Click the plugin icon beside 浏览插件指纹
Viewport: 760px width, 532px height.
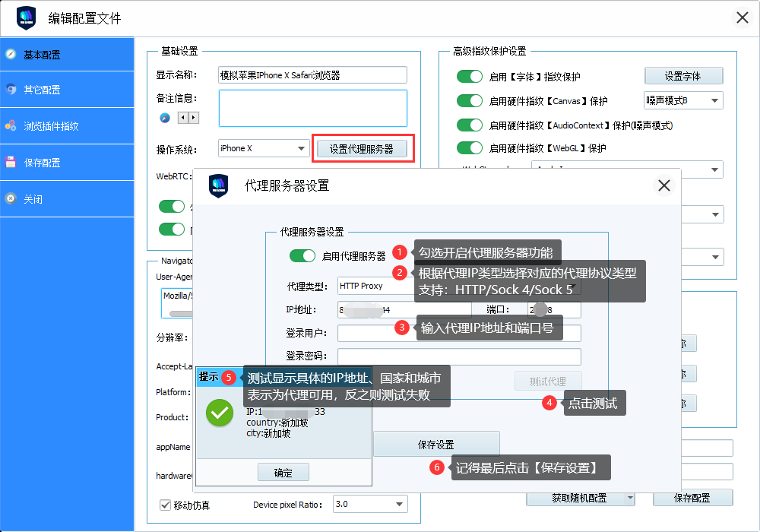coord(11,125)
